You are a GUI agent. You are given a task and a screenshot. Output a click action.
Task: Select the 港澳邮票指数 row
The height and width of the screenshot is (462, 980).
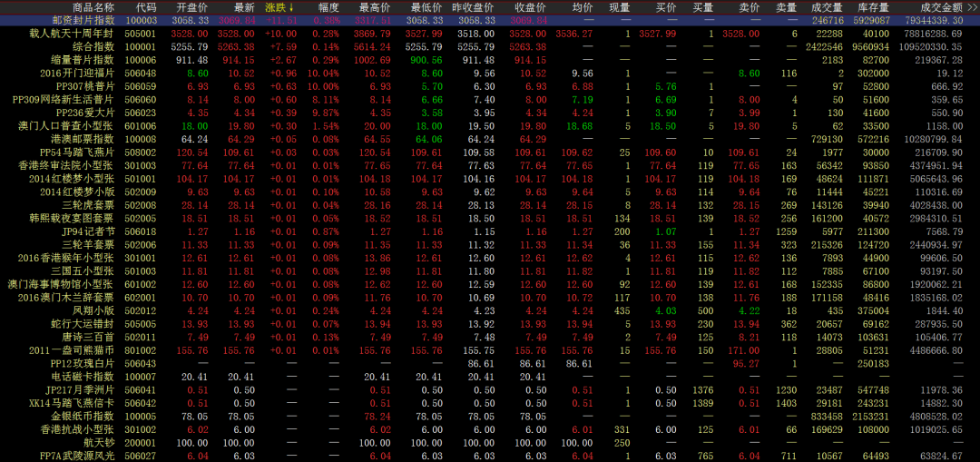pyautogui.click(x=490, y=139)
